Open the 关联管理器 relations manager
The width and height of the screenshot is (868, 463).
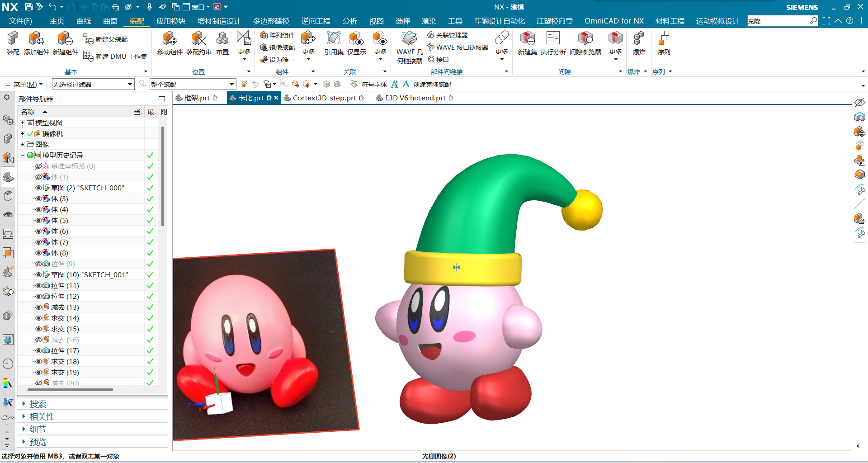click(448, 35)
